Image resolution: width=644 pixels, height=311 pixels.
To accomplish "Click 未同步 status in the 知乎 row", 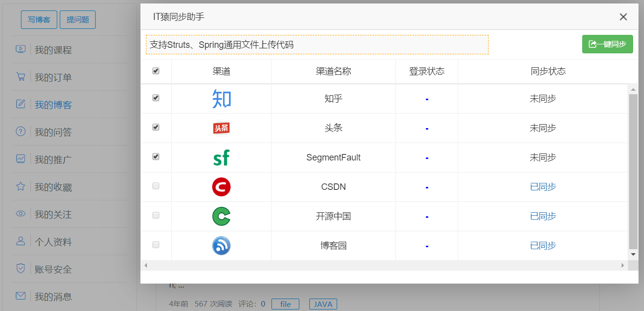I will pos(543,99).
